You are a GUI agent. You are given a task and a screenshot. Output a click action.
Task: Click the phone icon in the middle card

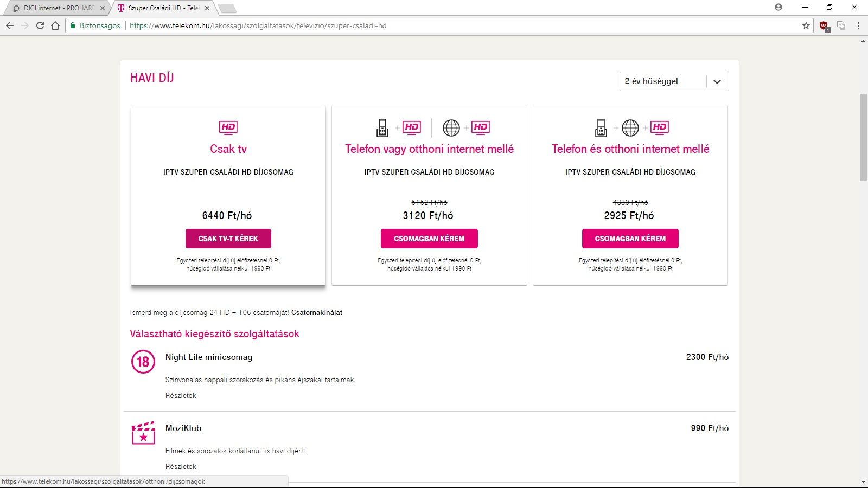[382, 127]
